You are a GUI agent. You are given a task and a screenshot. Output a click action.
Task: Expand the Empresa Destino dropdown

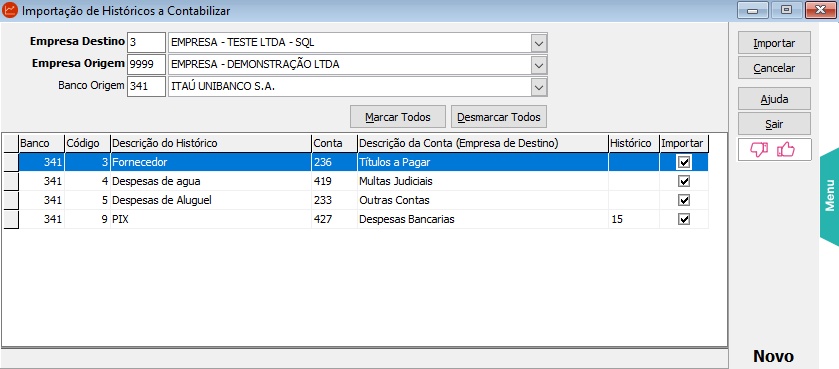[x=539, y=43]
